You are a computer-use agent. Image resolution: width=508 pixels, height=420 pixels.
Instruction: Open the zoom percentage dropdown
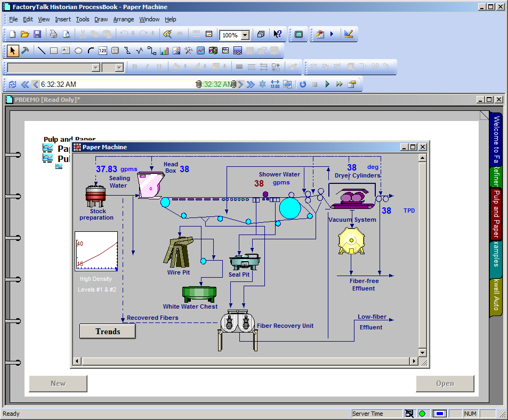click(245, 35)
